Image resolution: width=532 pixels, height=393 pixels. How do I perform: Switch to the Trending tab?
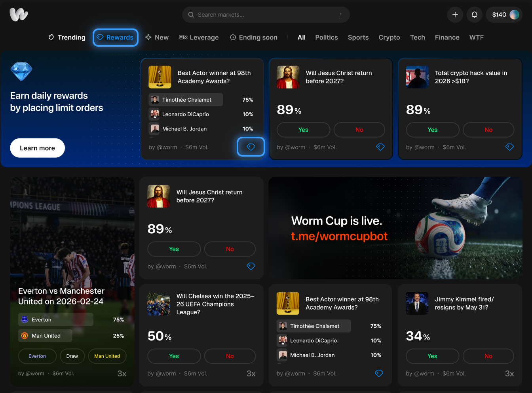[x=66, y=37]
